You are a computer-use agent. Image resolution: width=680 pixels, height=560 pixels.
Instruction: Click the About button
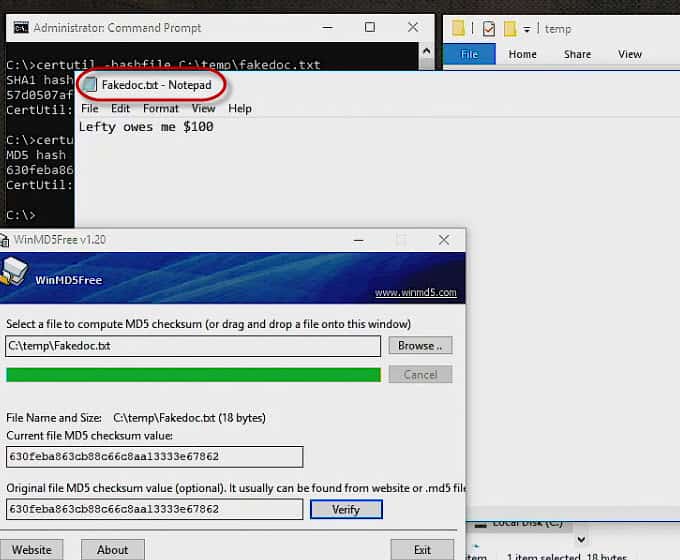click(x=113, y=550)
